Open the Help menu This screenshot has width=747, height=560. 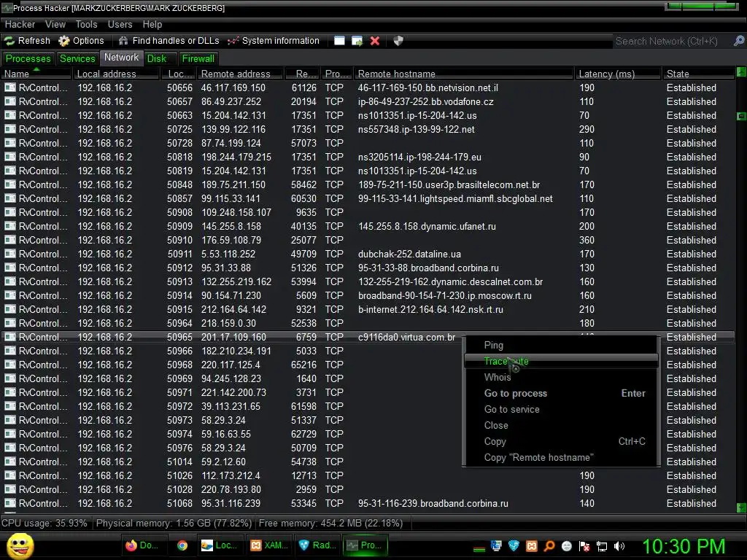tap(152, 24)
